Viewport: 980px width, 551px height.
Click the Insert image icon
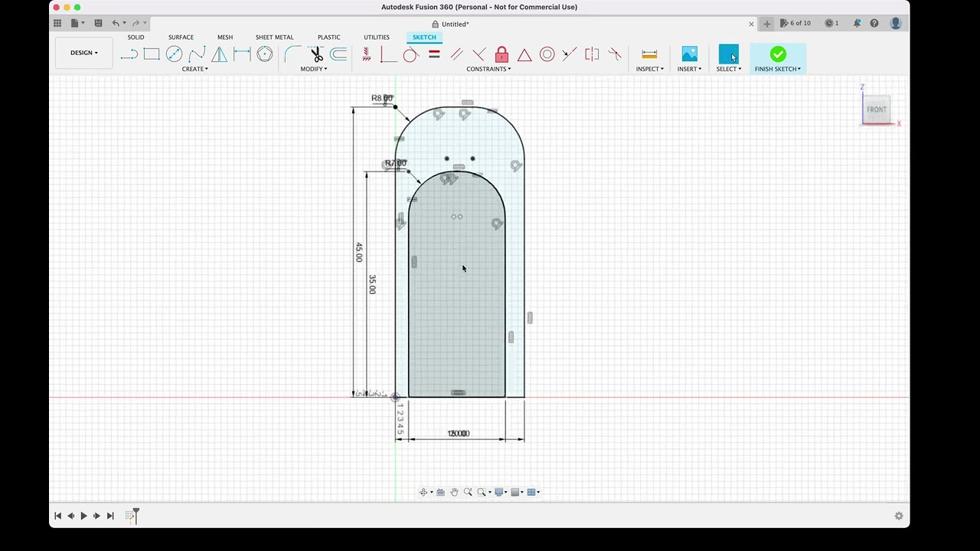(689, 54)
